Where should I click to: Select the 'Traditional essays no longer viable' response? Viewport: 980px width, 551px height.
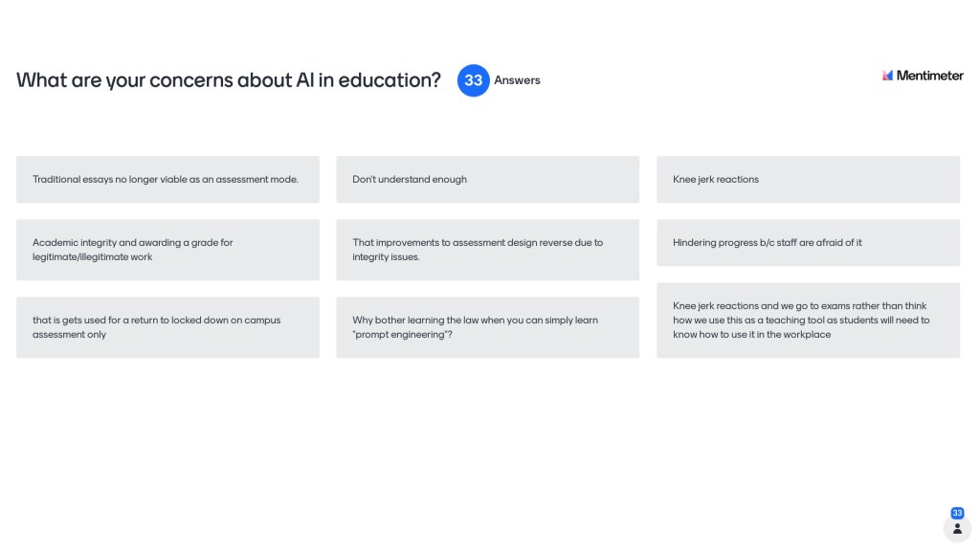(167, 180)
